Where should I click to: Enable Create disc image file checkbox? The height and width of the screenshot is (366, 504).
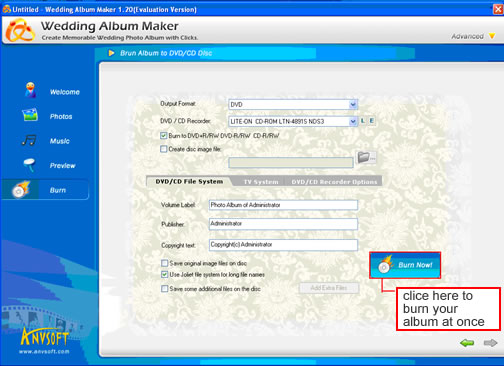point(163,149)
